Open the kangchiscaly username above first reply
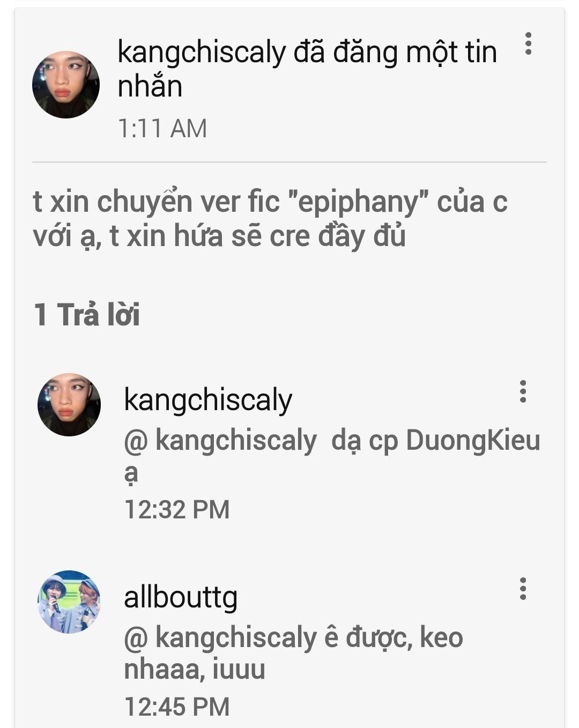Image resolution: width=579 pixels, height=728 pixels. click(208, 400)
